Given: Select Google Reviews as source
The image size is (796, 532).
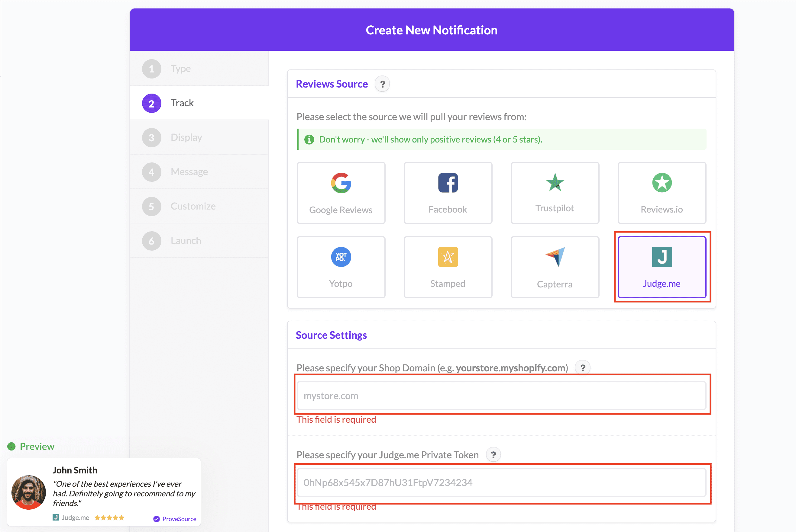Looking at the screenshot, I should click(341, 193).
